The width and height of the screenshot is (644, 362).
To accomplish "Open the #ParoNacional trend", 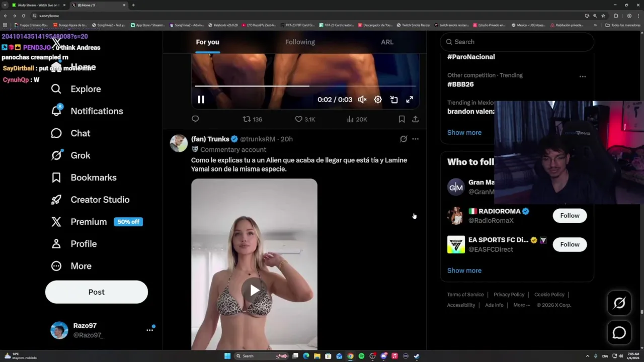I will (471, 57).
